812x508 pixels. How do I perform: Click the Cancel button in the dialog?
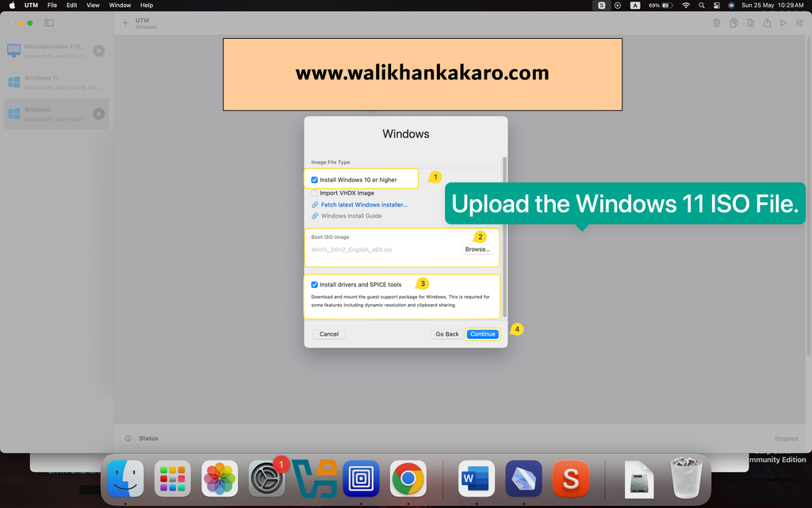point(329,334)
